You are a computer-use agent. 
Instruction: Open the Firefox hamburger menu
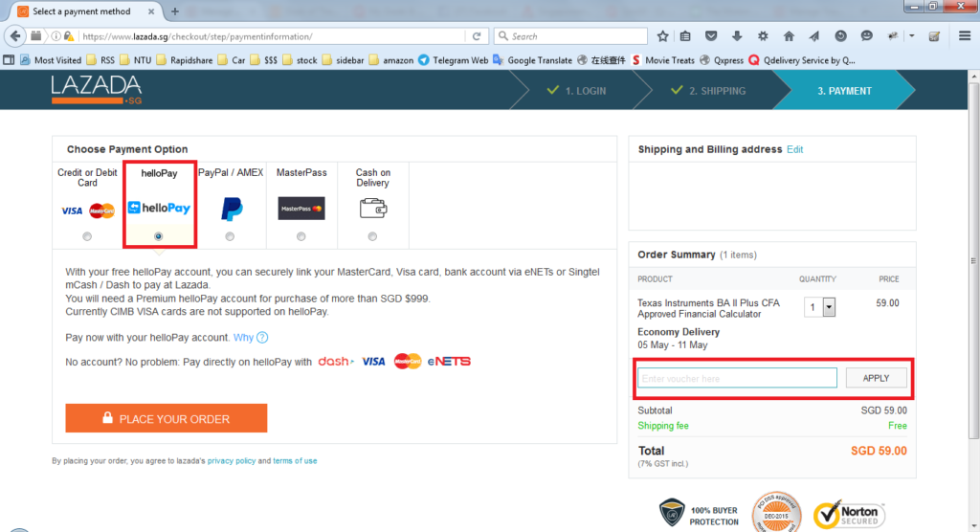click(x=965, y=36)
